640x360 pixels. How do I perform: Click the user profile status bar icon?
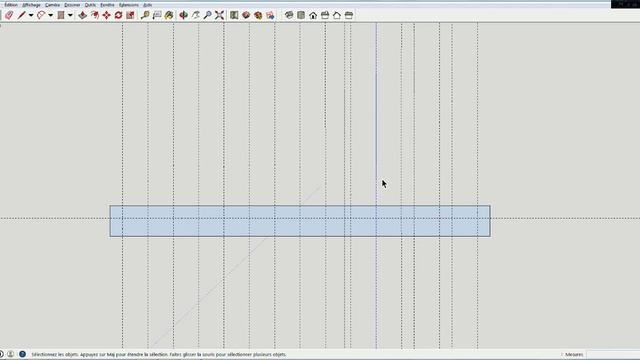(11, 354)
